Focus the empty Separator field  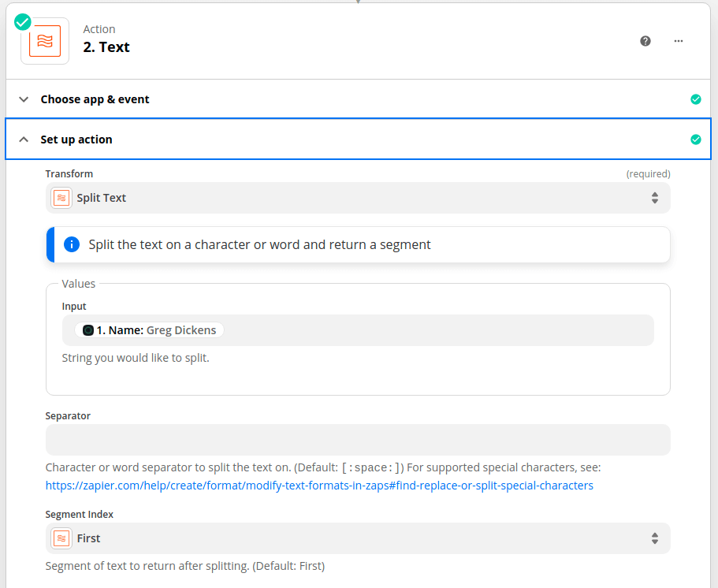tap(358, 440)
